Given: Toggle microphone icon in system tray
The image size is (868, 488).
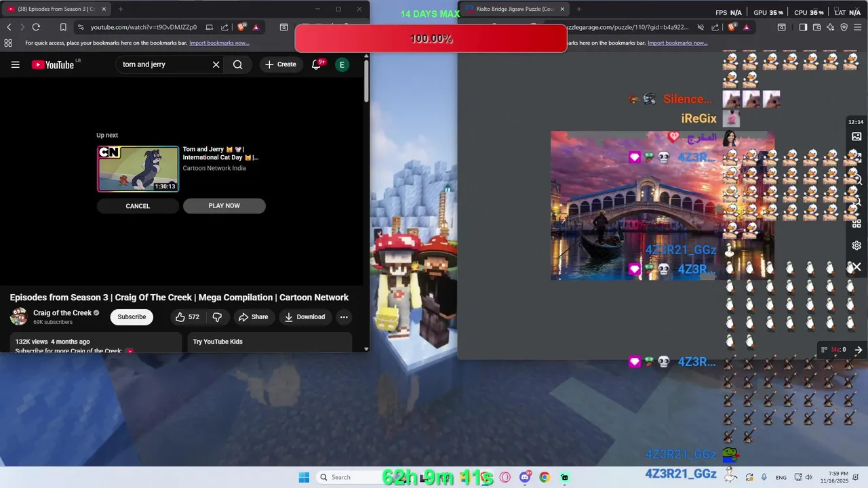Looking at the screenshot, I should pyautogui.click(x=764, y=477).
